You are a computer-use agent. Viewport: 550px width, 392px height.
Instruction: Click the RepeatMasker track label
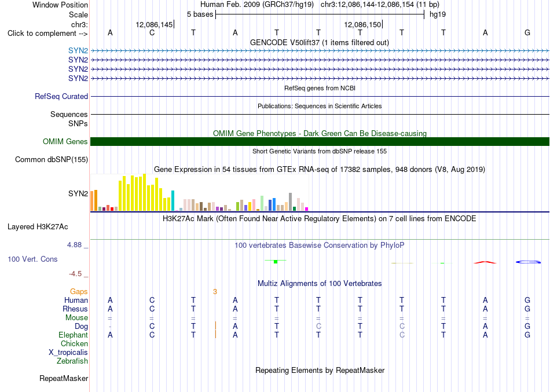tap(64, 378)
